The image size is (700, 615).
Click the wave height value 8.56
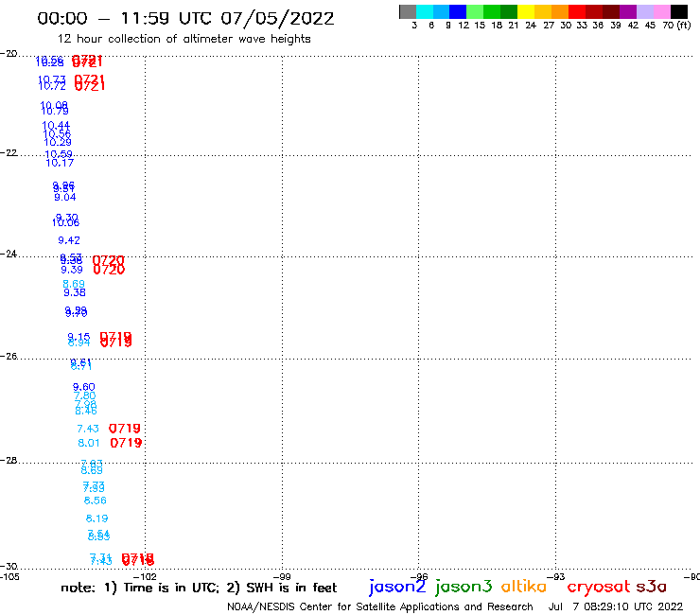[96, 501]
